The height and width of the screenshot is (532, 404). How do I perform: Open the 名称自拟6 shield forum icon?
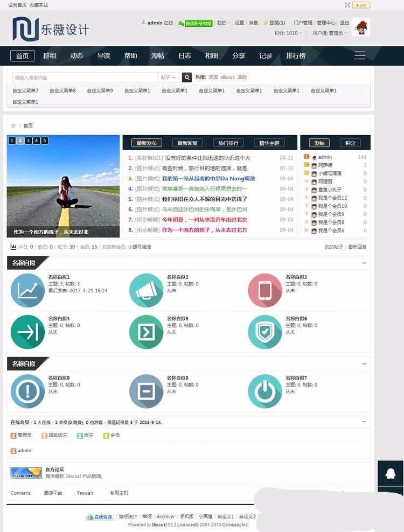(265, 332)
